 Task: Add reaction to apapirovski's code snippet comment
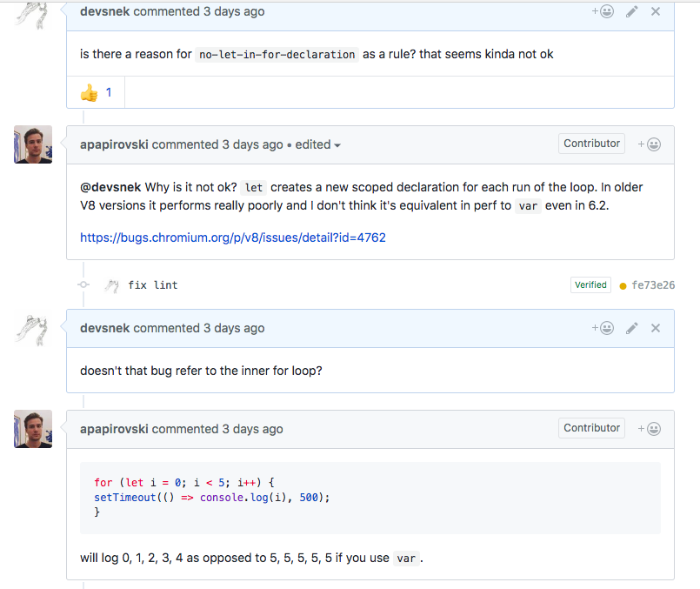coord(649,429)
